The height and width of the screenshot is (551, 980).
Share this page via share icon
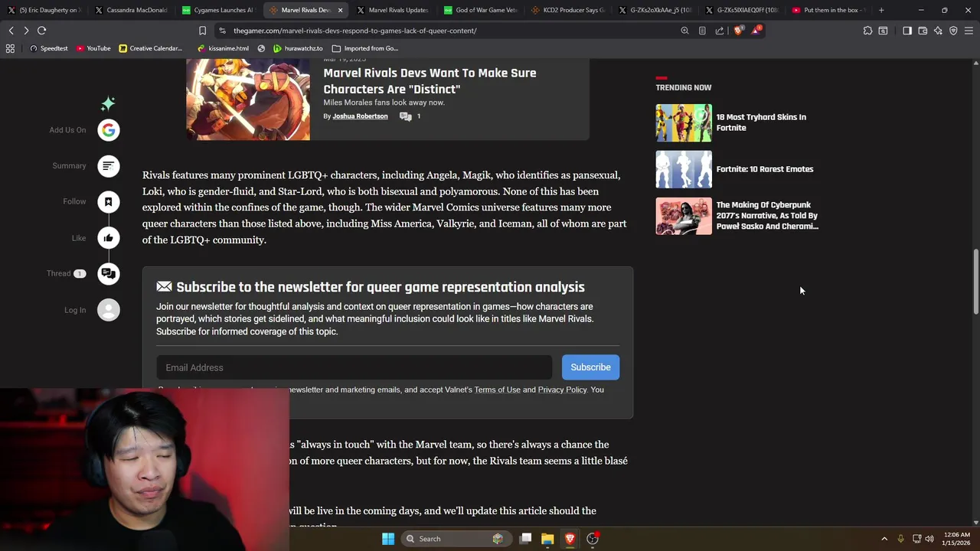point(720,31)
